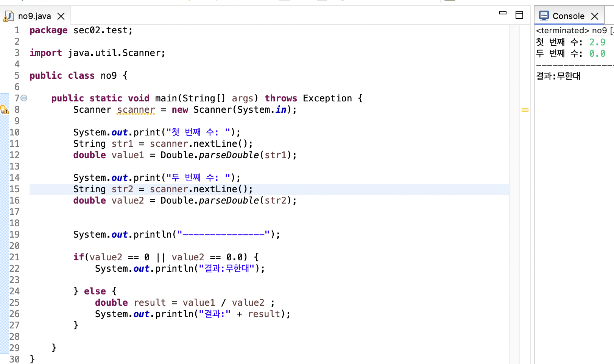Viewport: 614px width, 364px height.
Task: Click the string "결과:무한대" in code
Action: click(x=227, y=269)
